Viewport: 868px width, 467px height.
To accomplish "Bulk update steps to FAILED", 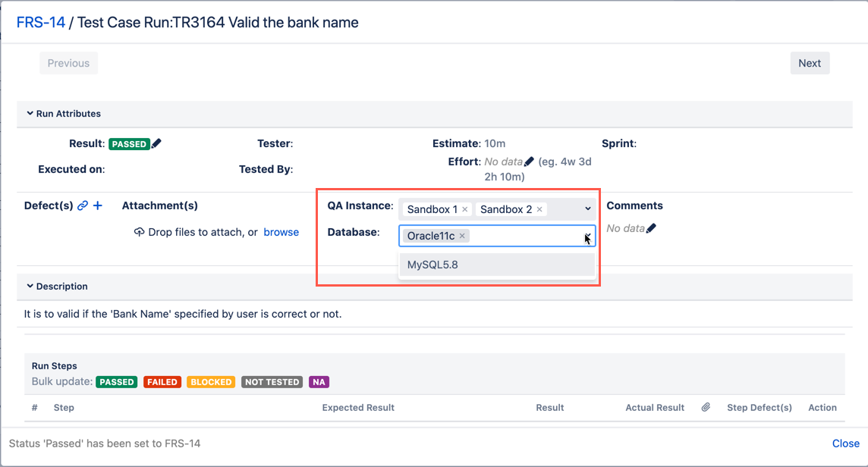I will (162, 382).
